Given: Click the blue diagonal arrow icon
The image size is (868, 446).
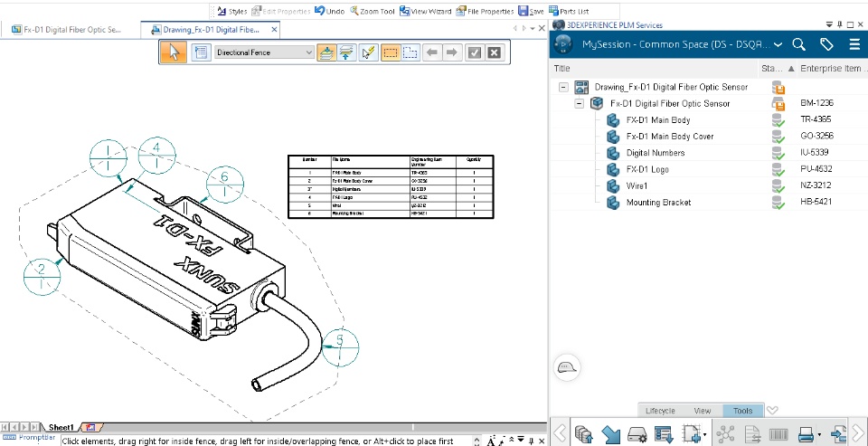Looking at the screenshot, I should click(x=610, y=433).
